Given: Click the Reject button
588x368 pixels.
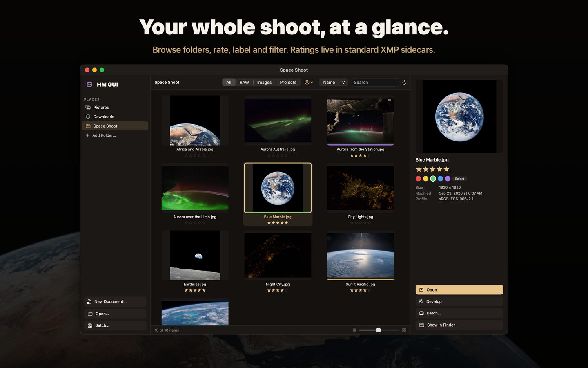Looking at the screenshot, I should click(x=460, y=179).
